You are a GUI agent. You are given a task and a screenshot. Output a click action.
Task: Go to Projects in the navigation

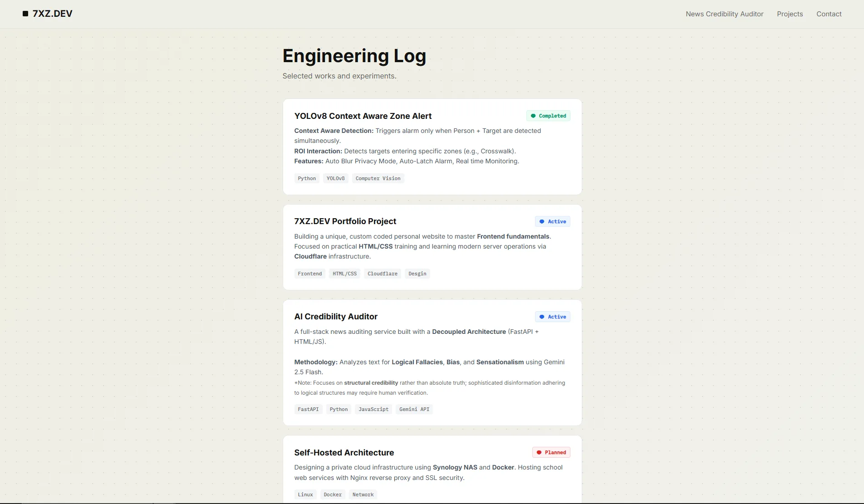click(x=790, y=14)
